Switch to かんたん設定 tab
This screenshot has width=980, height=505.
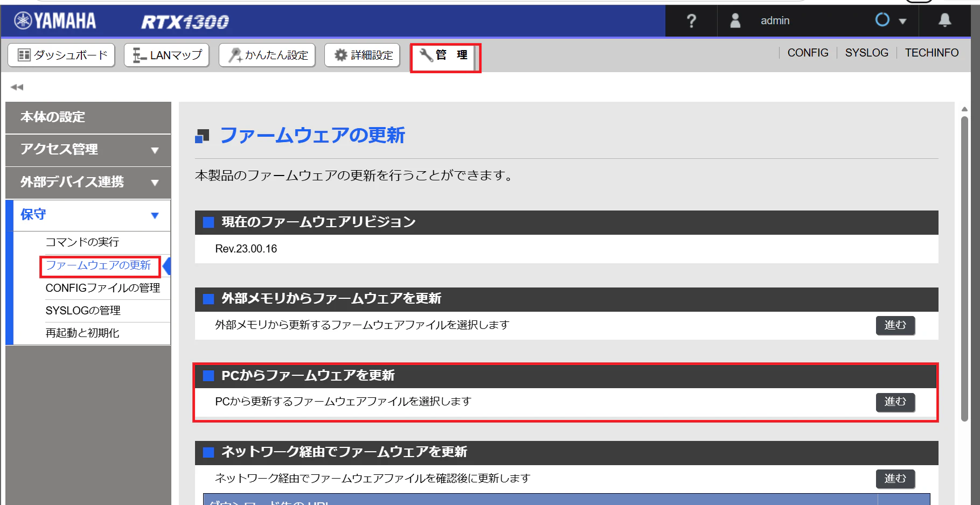coord(267,55)
